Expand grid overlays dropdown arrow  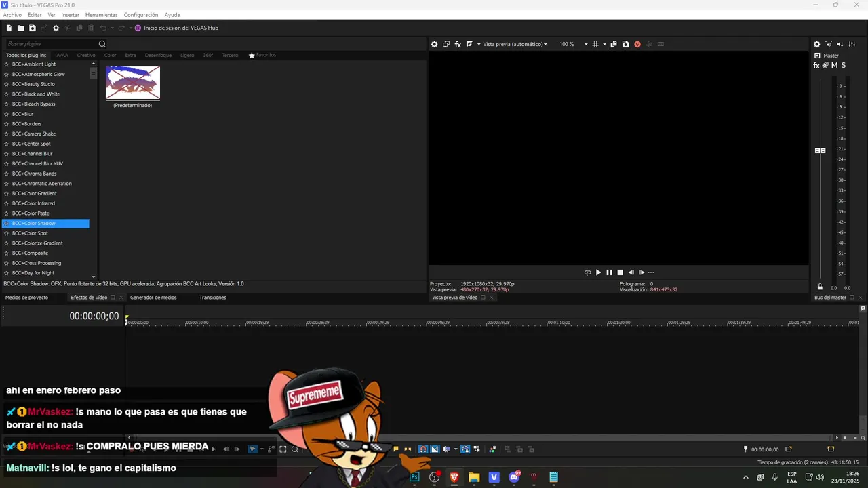(604, 44)
